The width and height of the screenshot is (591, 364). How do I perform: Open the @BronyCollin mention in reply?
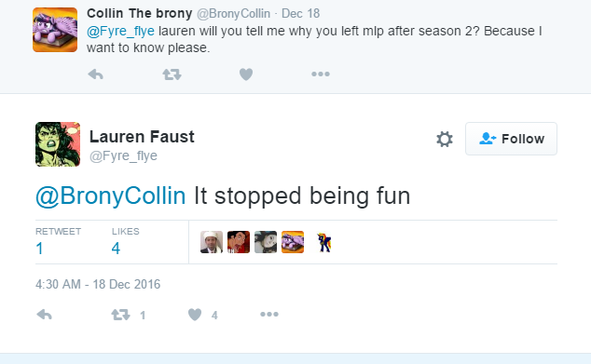pyautogui.click(x=110, y=195)
